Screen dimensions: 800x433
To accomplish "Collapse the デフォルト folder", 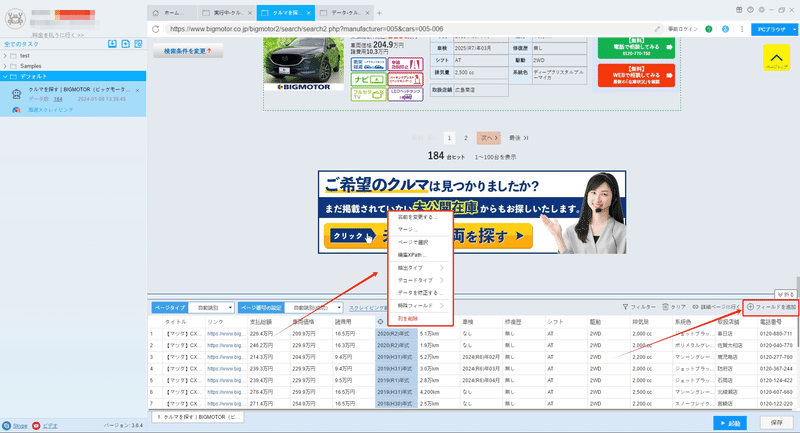I will pyautogui.click(x=5, y=77).
